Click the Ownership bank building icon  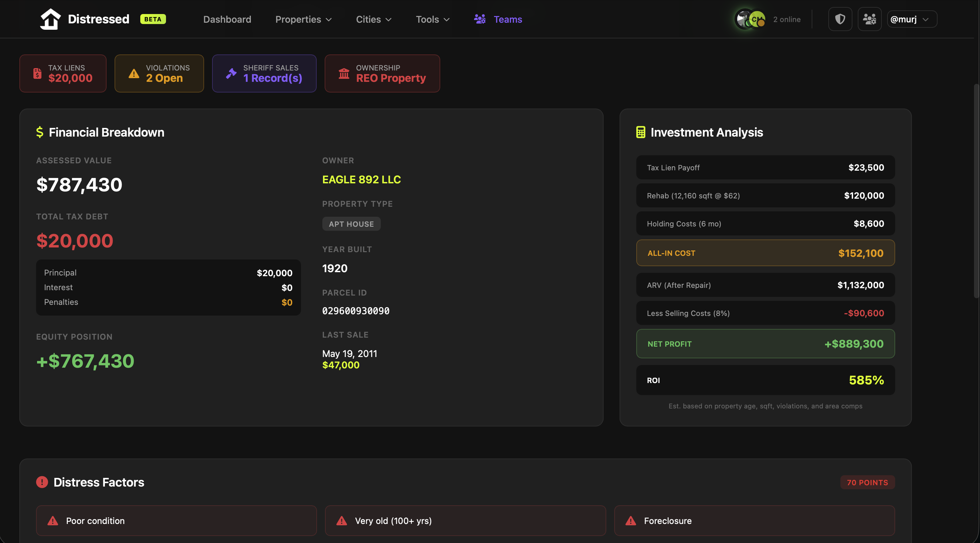[344, 73]
